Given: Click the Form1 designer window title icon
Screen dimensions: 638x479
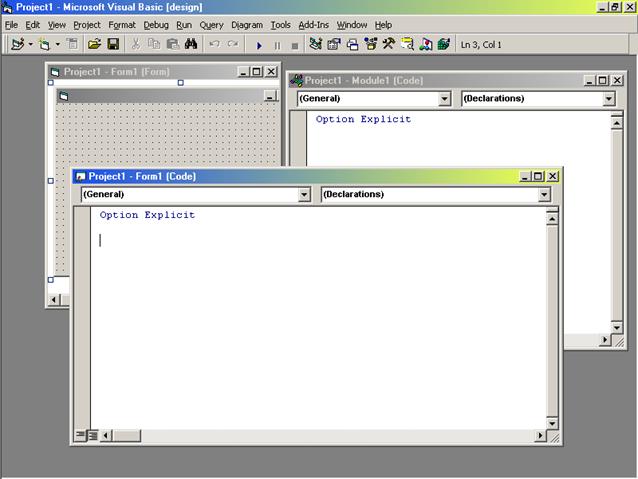Looking at the screenshot, I should [x=55, y=72].
